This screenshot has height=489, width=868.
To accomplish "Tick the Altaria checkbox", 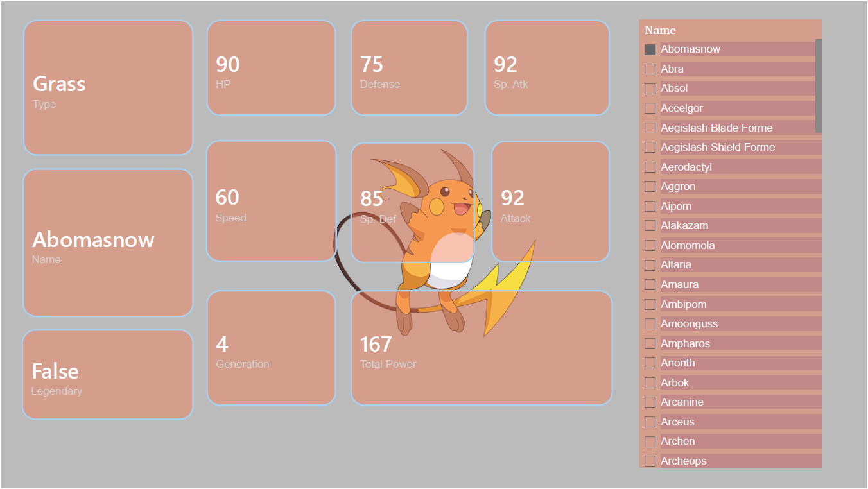I will click(x=650, y=265).
